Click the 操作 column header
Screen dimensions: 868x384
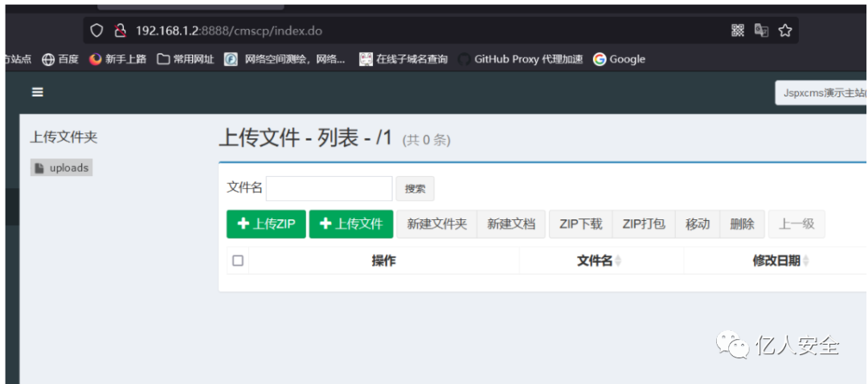[383, 260]
